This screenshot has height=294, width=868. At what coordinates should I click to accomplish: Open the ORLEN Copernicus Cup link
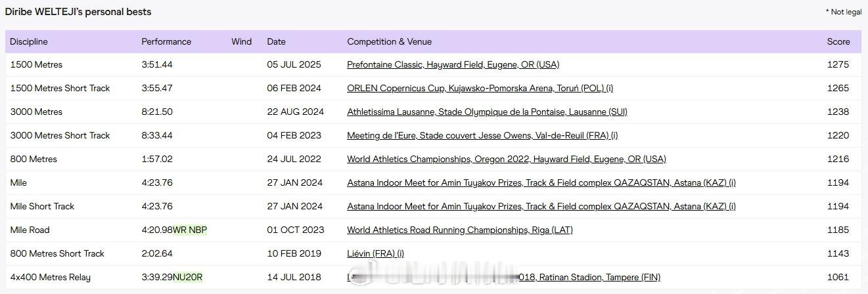[480, 89]
